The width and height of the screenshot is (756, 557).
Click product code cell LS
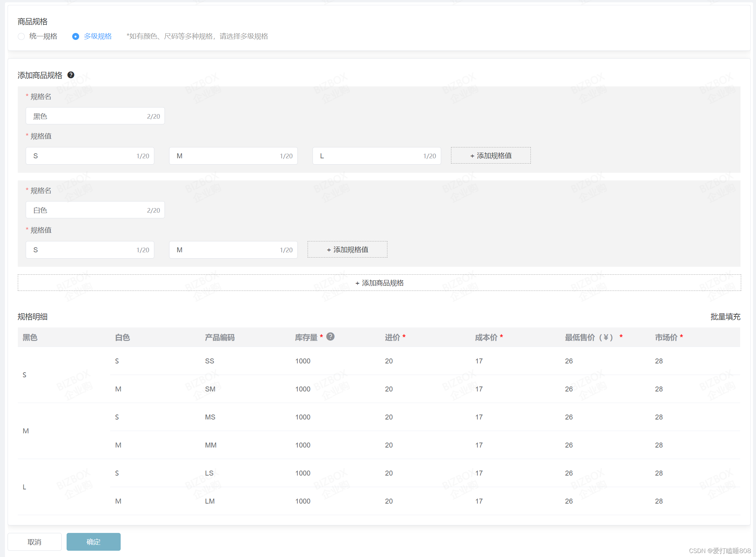pyautogui.click(x=209, y=473)
